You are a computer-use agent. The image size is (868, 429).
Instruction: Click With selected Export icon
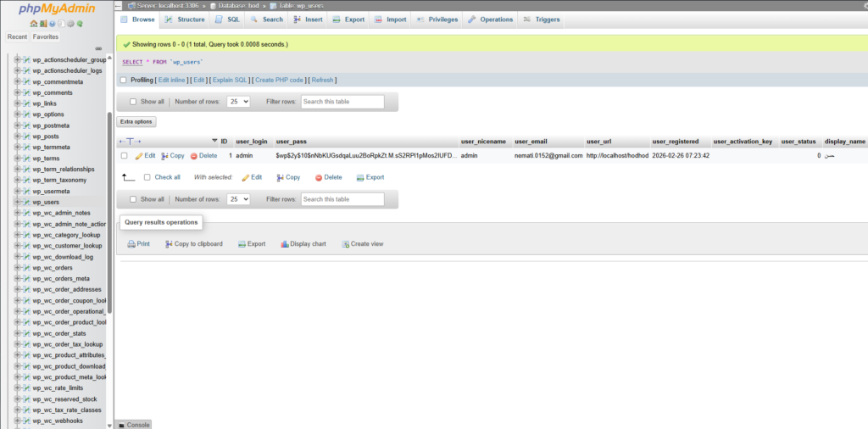coord(360,178)
